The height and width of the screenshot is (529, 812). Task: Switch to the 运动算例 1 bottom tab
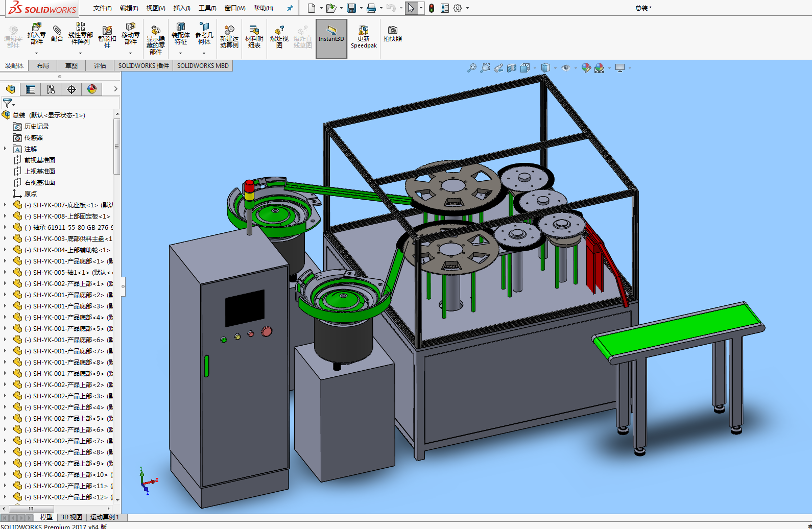coord(105,517)
